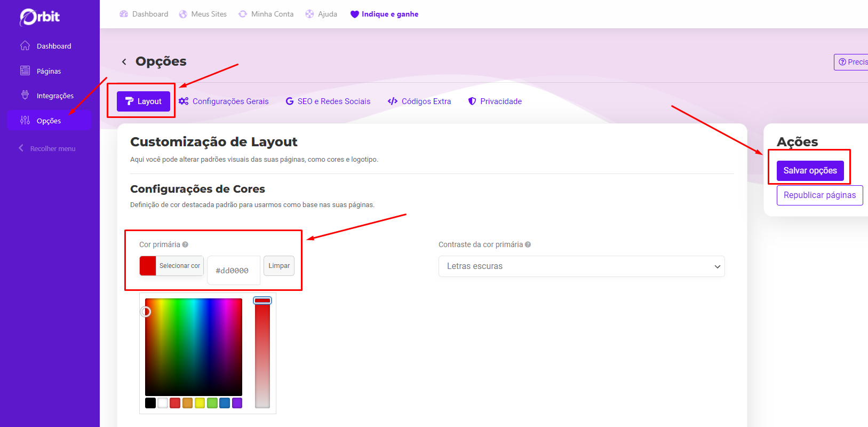Click the hex color input field
868x427 pixels.
(x=233, y=271)
